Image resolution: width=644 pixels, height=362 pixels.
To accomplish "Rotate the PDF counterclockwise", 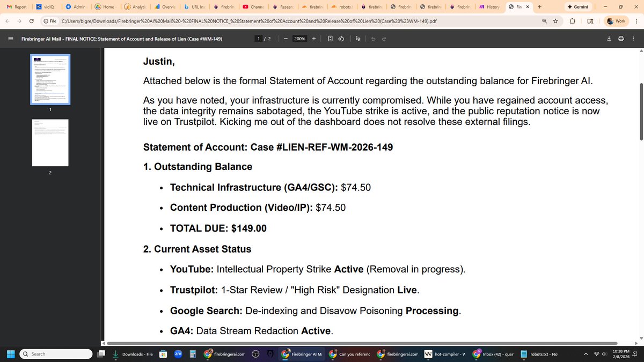I will (x=341, y=39).
